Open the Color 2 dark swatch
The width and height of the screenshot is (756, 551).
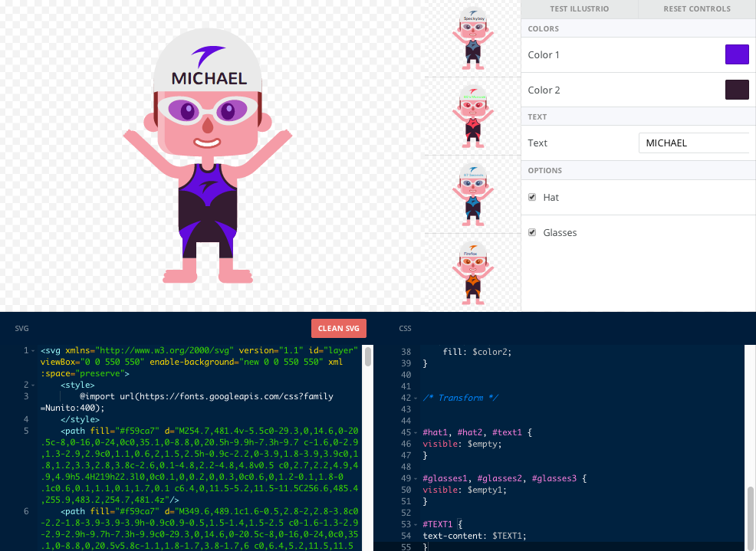737,90
